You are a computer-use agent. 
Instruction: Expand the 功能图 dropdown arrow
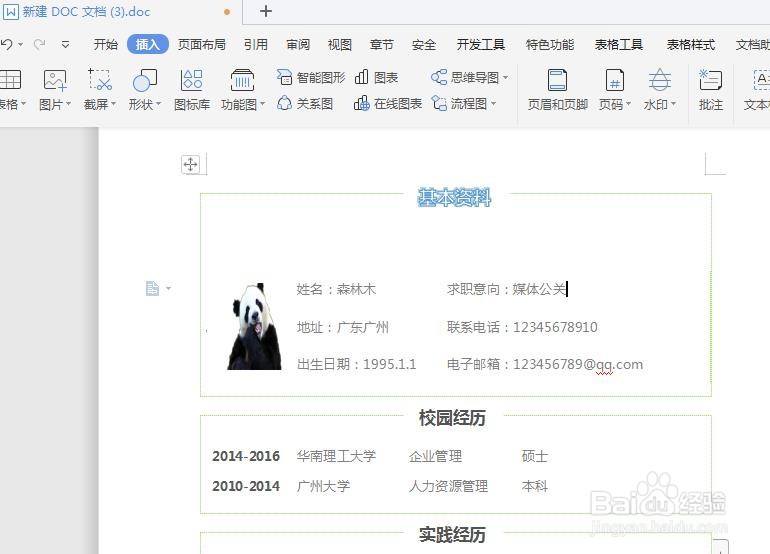262,104
